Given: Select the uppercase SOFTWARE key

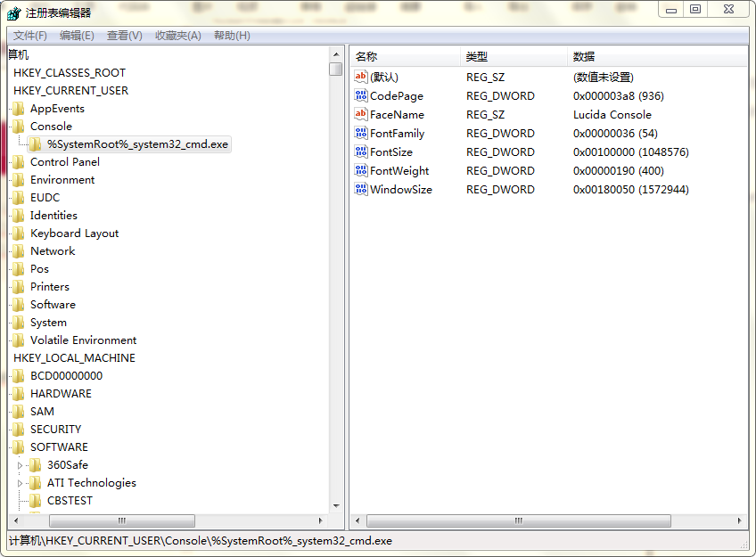Looking at the screenshot, I should click(60, 447).
